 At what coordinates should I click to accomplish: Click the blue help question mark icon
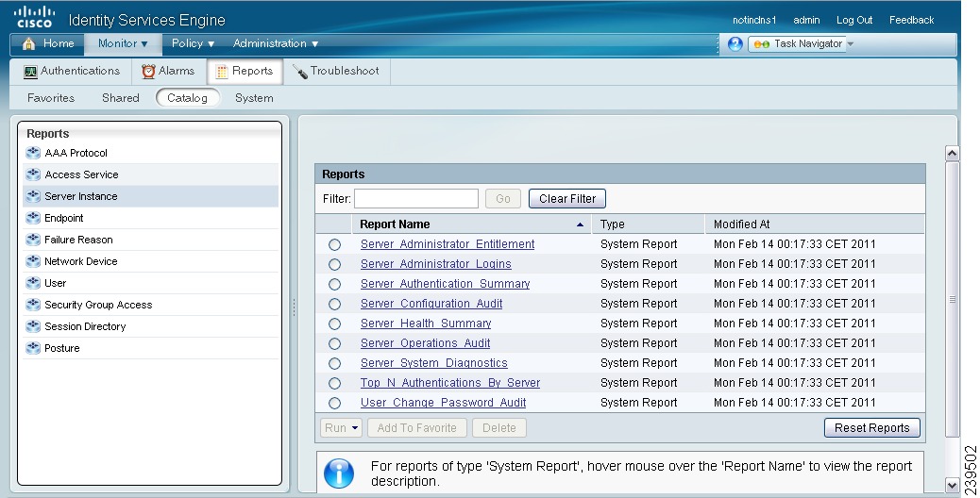(x=735, y=43)
